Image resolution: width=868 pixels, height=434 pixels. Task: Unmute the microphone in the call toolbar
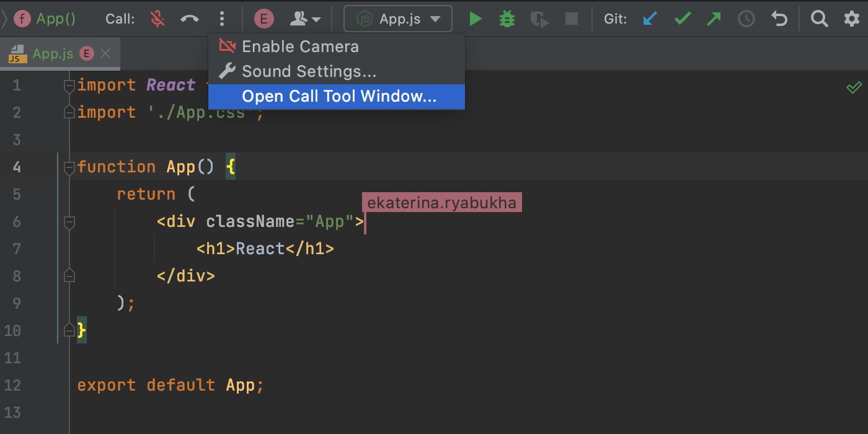[x=158, y=19]
